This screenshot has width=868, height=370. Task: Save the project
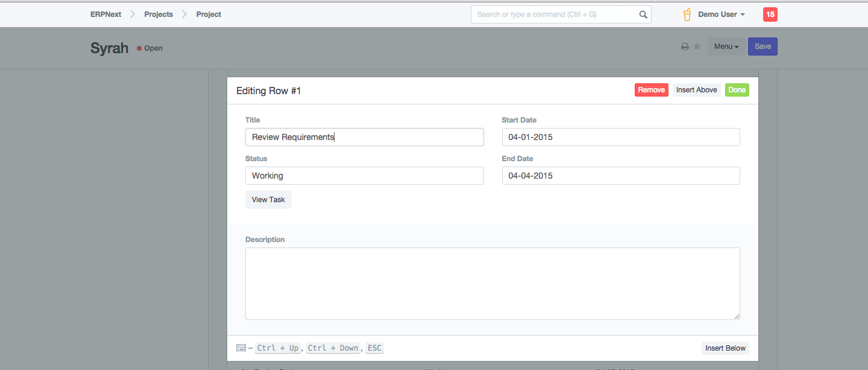763,46
